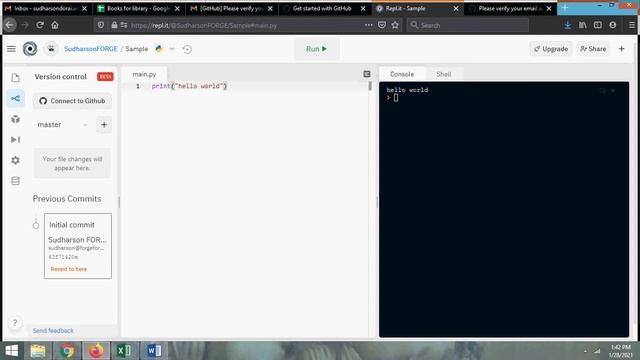Open Firefox downloads arrow
The width and height of the screenshot is (640, 360).
point(567,25)
